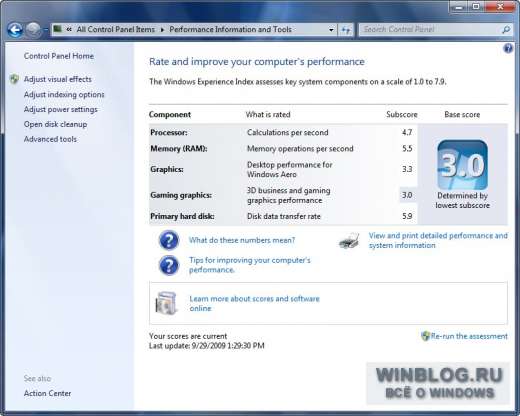Select Performance Information and Tools breadcrumb

coord(230,29)
